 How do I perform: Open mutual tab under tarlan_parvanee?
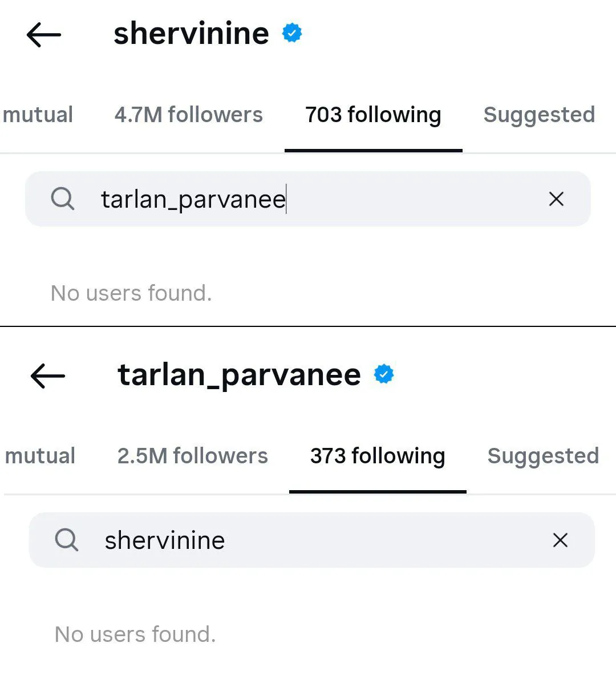click(x=39, y=456)
